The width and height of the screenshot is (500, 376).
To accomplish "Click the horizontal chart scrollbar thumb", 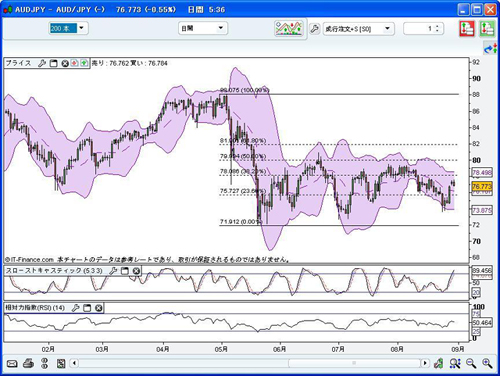I will click(354, 363).
